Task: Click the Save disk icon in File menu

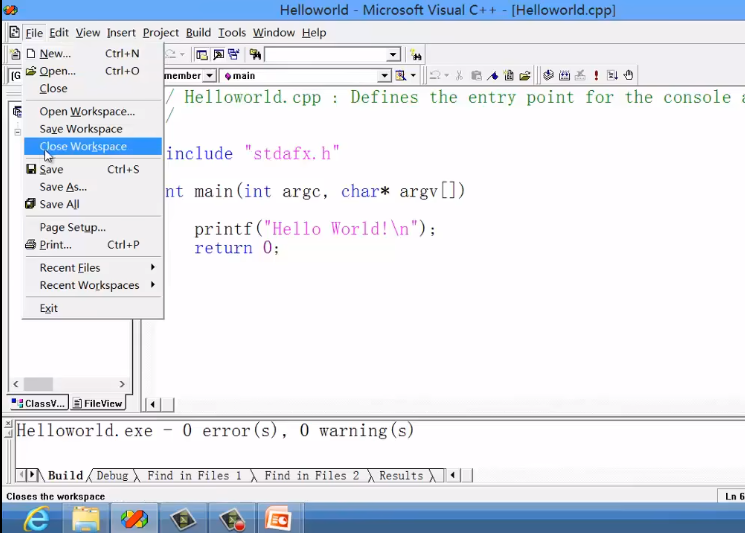Action: pos(31,170)
